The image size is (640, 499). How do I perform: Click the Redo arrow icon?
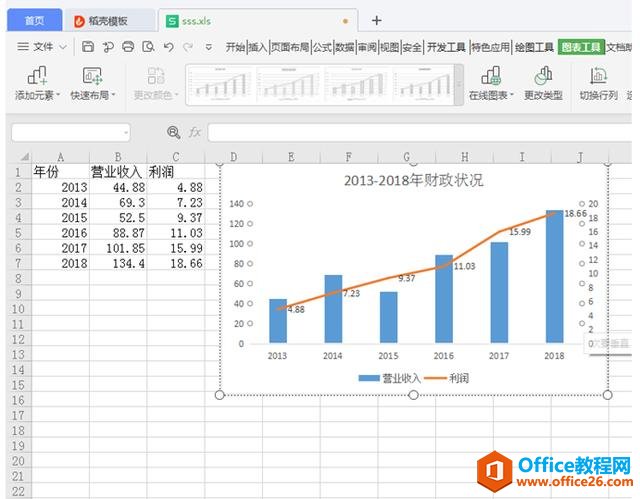pyautogui.click(x=188, y=47)
